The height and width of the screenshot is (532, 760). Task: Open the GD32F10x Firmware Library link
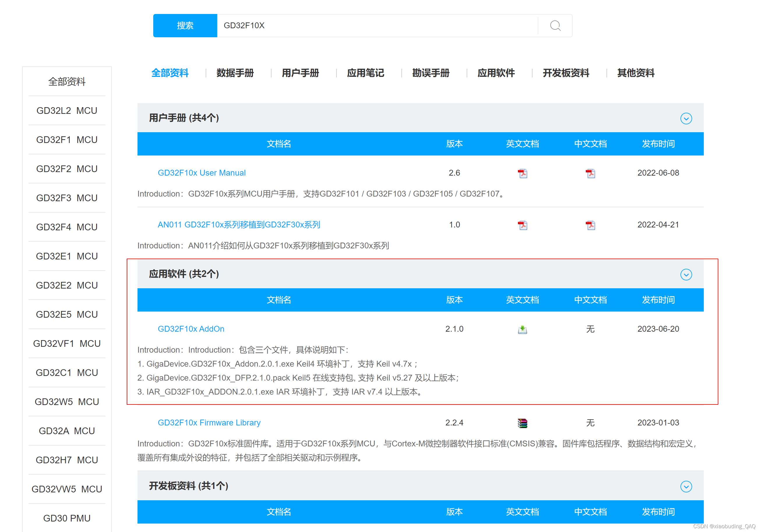[x=209, y=423]
